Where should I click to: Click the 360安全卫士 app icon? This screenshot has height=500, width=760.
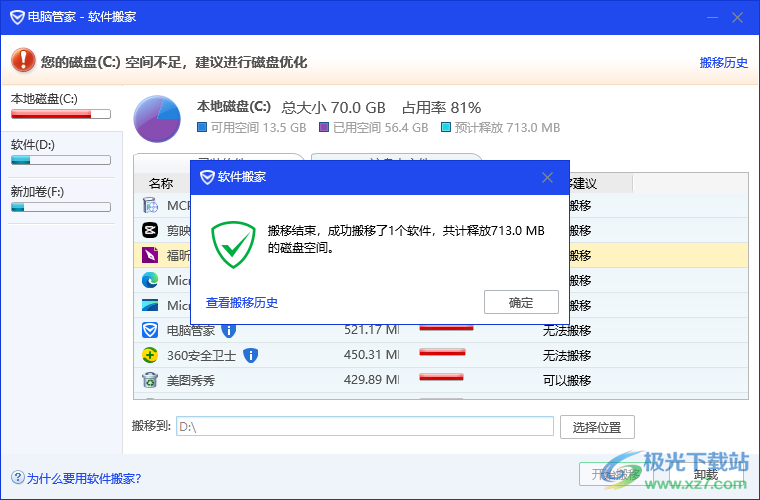(150, 355)
